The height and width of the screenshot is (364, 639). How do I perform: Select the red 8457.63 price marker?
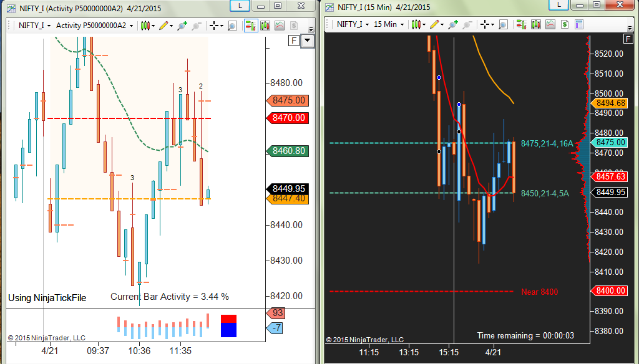click(610, 177)
